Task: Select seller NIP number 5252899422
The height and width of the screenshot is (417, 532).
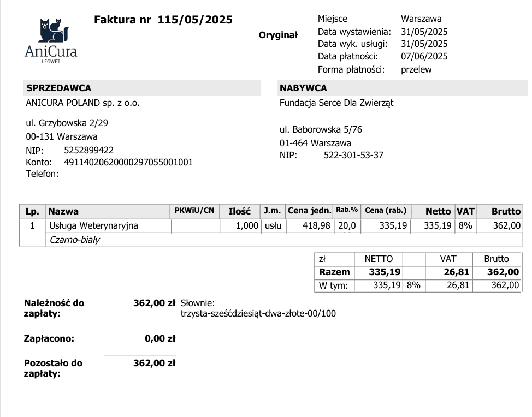Action: 88,150
